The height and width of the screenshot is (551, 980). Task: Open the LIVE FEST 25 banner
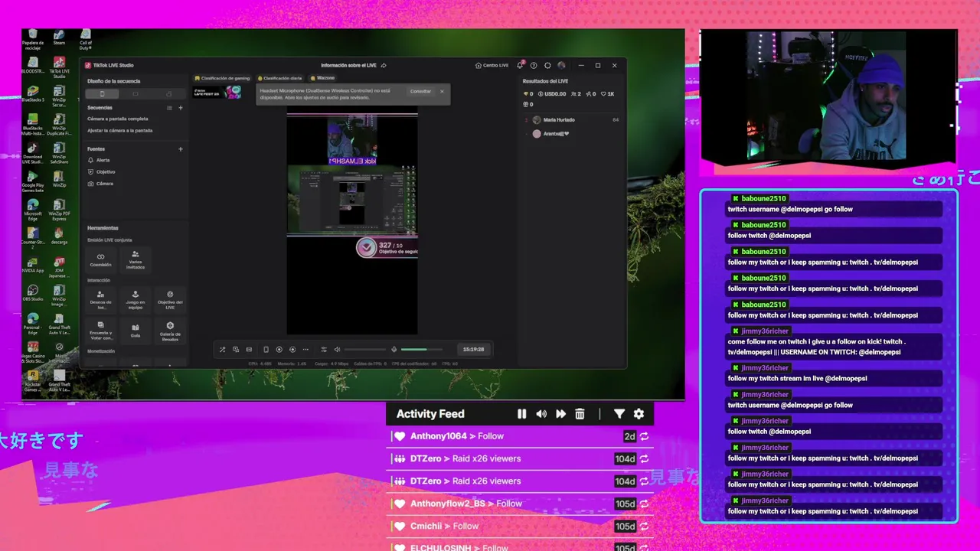[x=217, y=93]
